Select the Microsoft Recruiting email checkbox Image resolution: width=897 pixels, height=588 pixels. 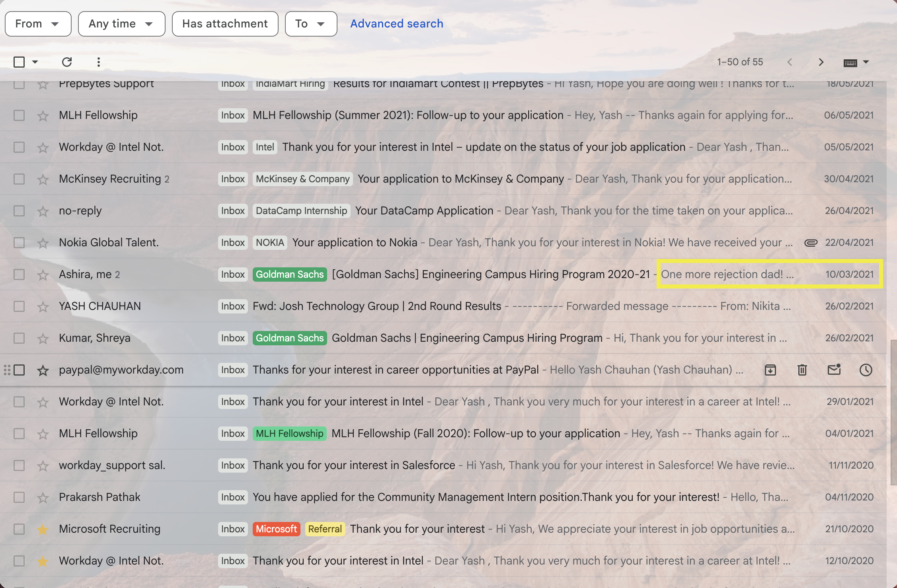[x=19, y=529]
